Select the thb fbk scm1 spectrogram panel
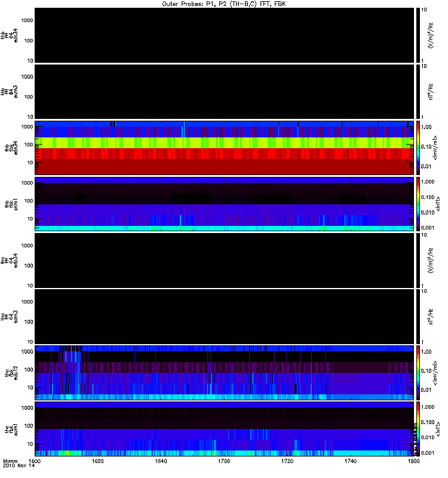Viewport: 448px width, 478px height. (225, 204)
